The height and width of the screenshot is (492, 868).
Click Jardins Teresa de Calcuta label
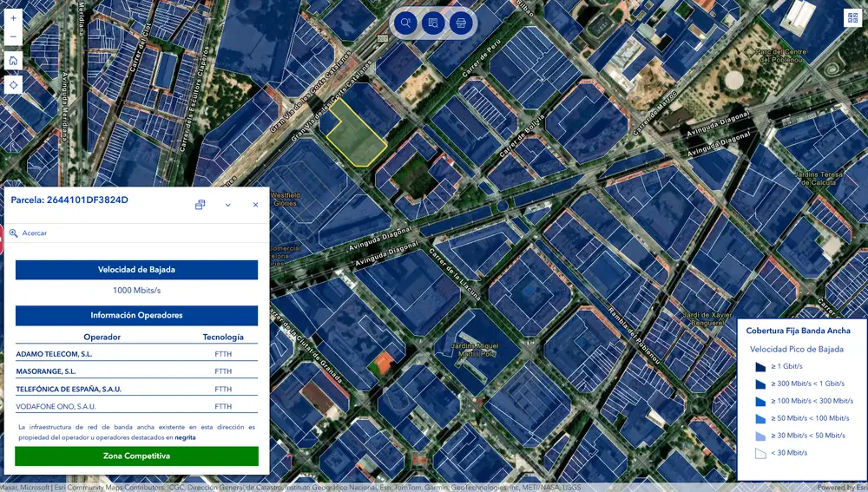tap(819, 178)
